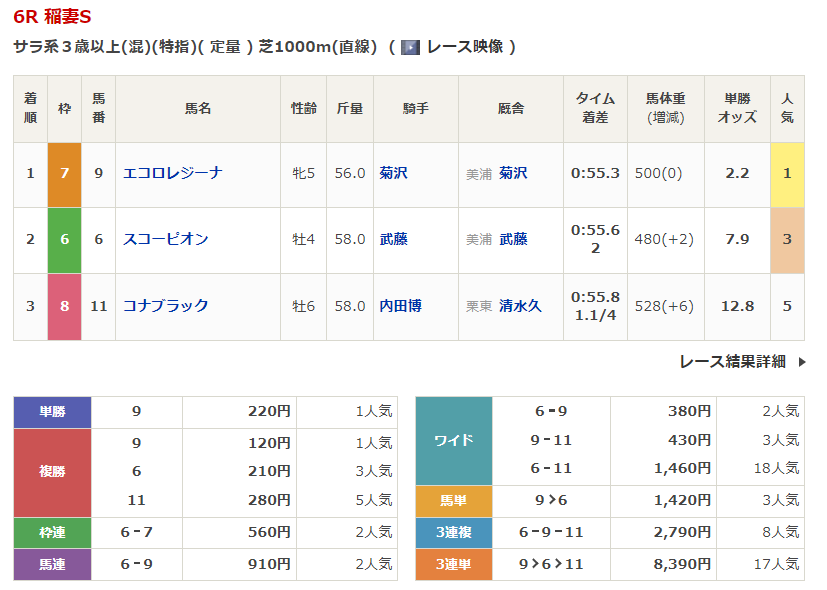This screenshot has width=827, height=590.
Task: Click the beige popularity 3 cell
Action: tap(787, 240)
